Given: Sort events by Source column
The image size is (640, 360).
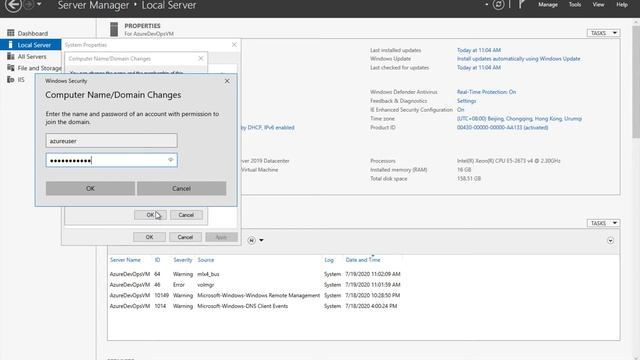Looking at the screenshot, I should [x=206, y=260].
